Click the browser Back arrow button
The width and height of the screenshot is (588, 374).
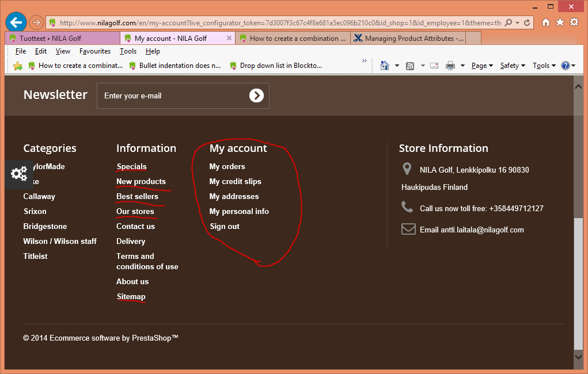pyautogui.click(x=16, y=22)
